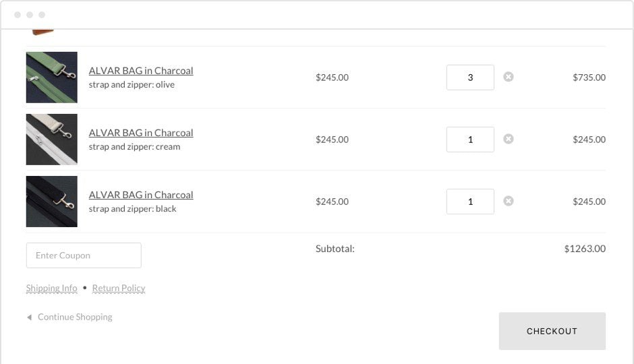Open the Shipping Info link

(x=52, y=289)
